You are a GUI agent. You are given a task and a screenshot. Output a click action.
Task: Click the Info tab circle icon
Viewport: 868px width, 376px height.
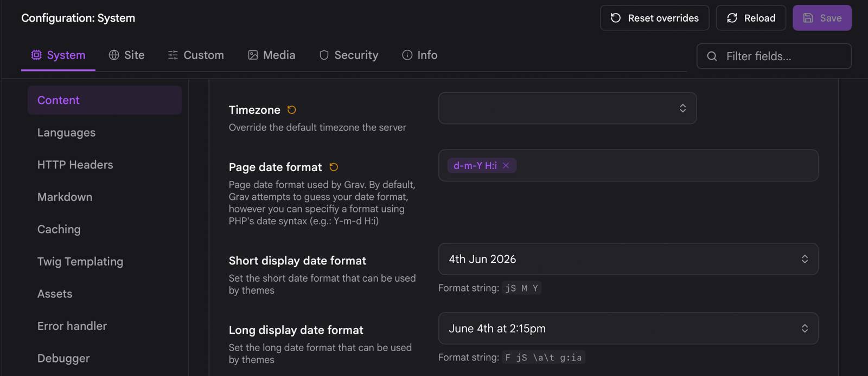click(x=407, y=55)
